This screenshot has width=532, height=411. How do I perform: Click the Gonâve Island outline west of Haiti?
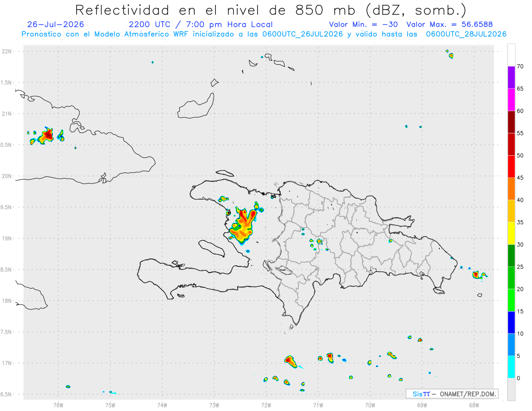[211, 248]
